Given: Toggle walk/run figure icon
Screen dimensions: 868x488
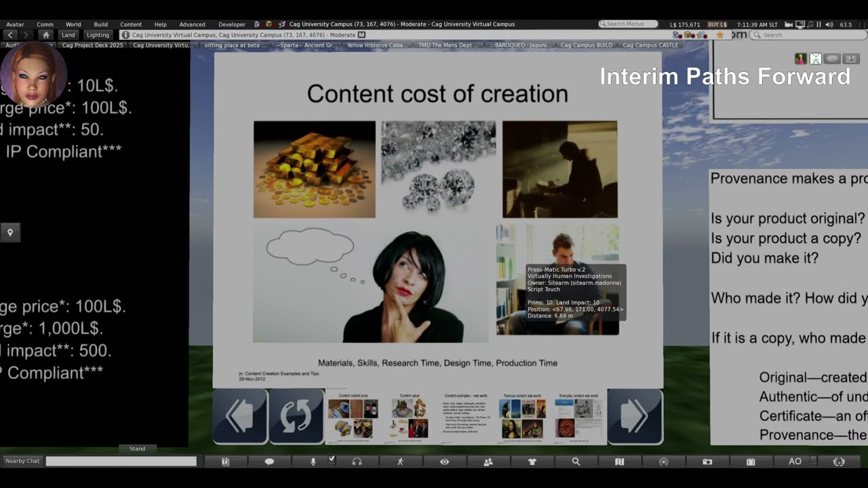Looking at the screenshot, I should coord(400,462).
